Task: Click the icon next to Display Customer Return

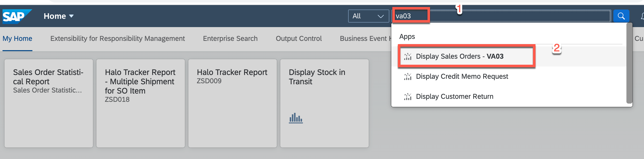Action: click(x=407, y=97)
